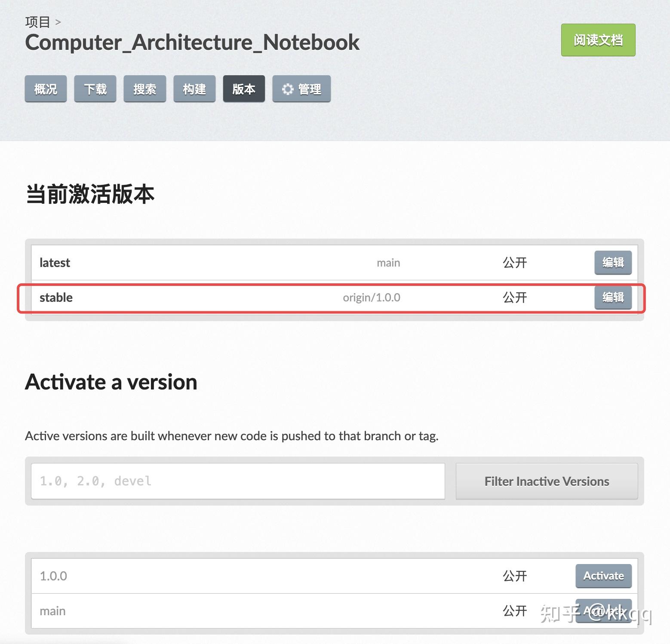The image size is (670, 644).
Task: Switch to the 概况 overview tab
Action: point(45,89)
